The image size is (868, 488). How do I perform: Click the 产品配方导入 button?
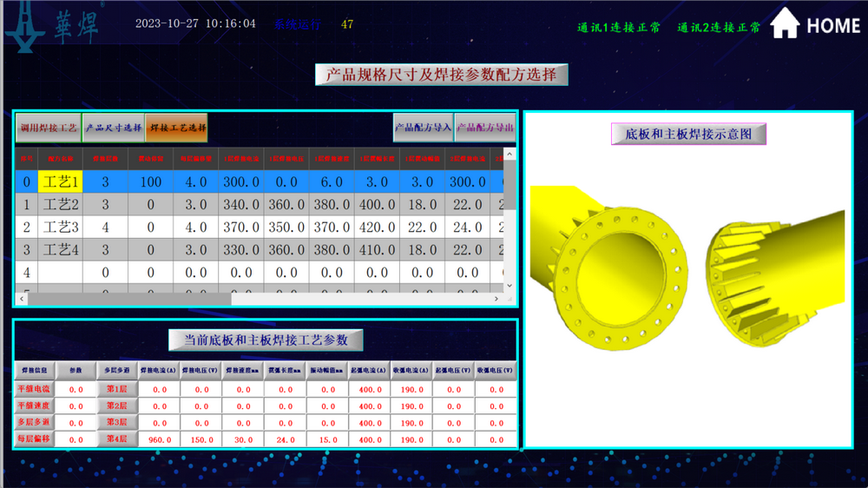click(x=423, y=128)
